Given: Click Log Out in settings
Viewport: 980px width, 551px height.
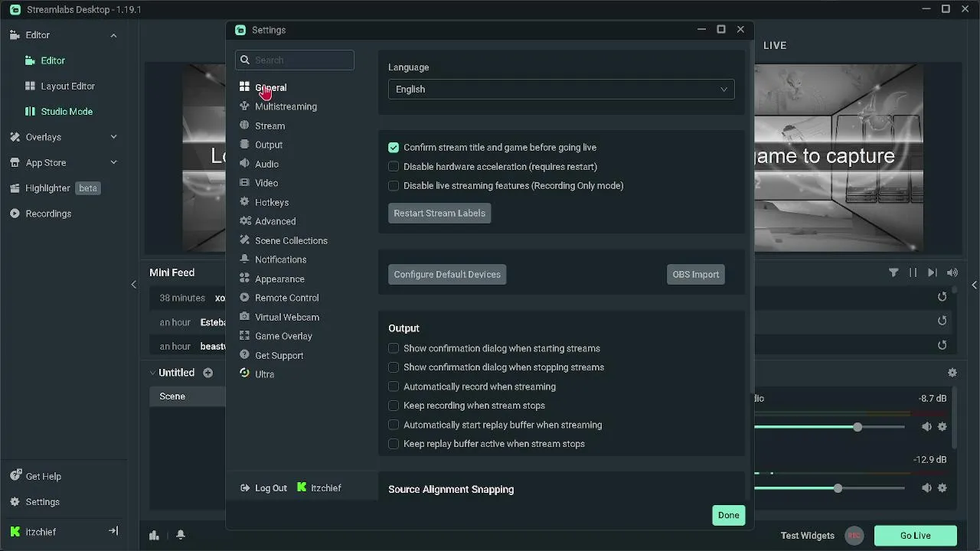Looking at the screenshot, I should point(263,487).
